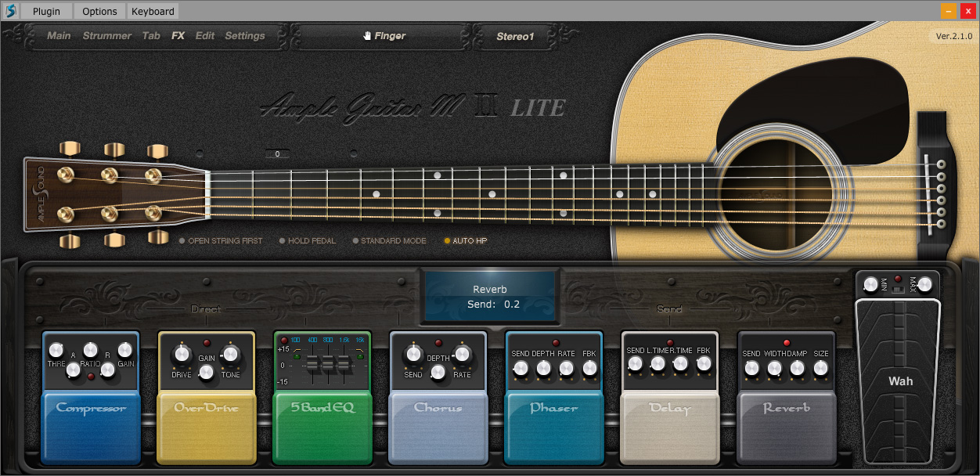Screen dimensions: 980x476
Task: Click the Wah pedal treadle
Action: coord(899,381)
